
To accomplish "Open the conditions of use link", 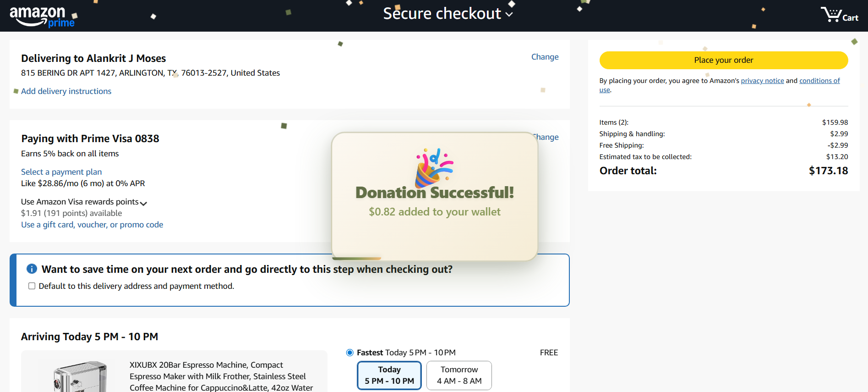I will (819, 81).
